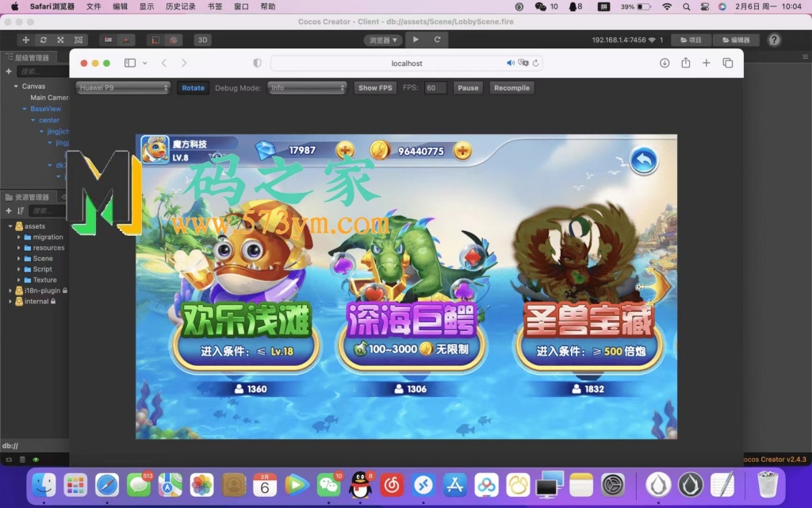Toggle the 3D view mode button
Screen dimensions: 812x508
[x=202, y=40]
